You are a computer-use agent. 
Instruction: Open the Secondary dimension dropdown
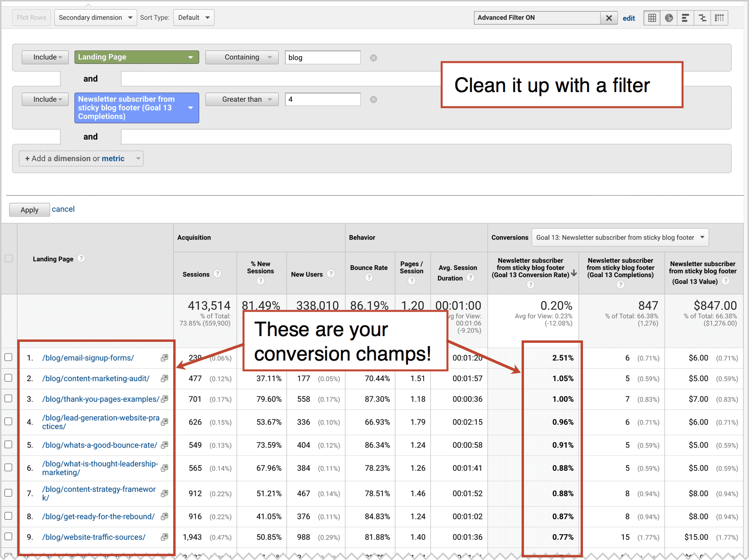click(95, 18)
